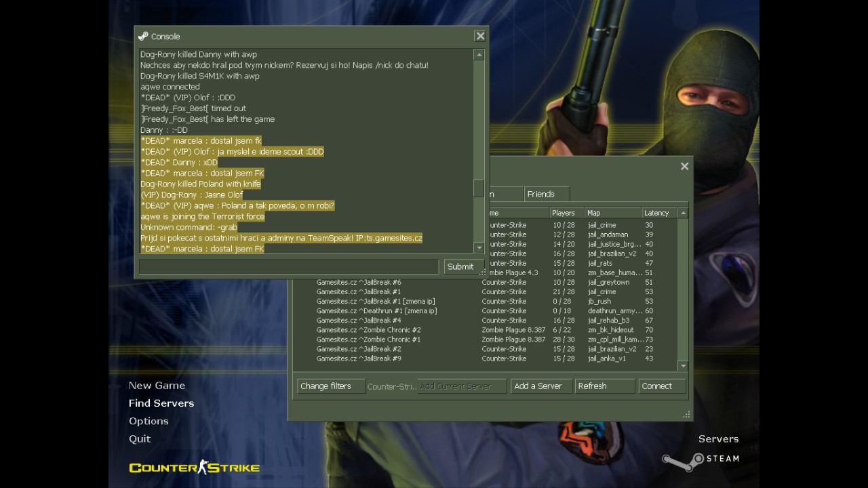Click the Servers label above Steam logo

coord(718,439)
